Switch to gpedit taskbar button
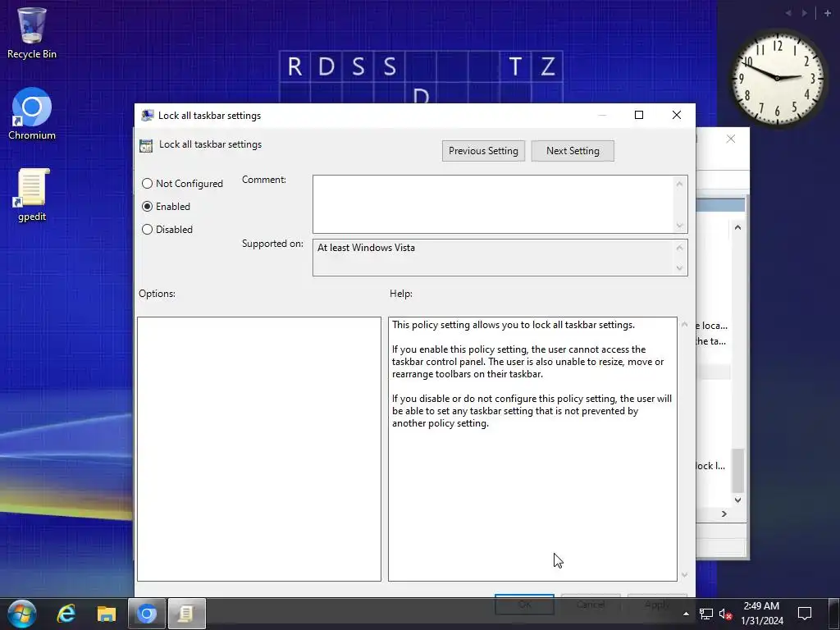The height and width of the screenshot is (630, 840). (x=186, y=614)
